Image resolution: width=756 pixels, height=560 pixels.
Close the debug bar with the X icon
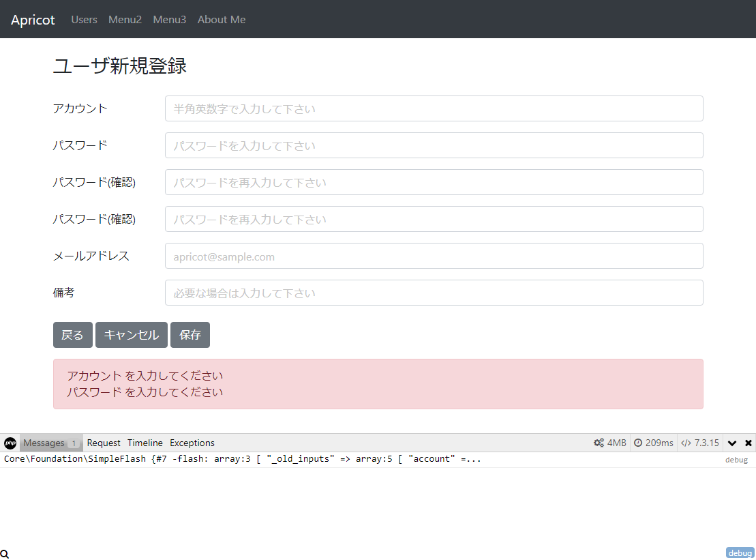click(x=749, y=443)
